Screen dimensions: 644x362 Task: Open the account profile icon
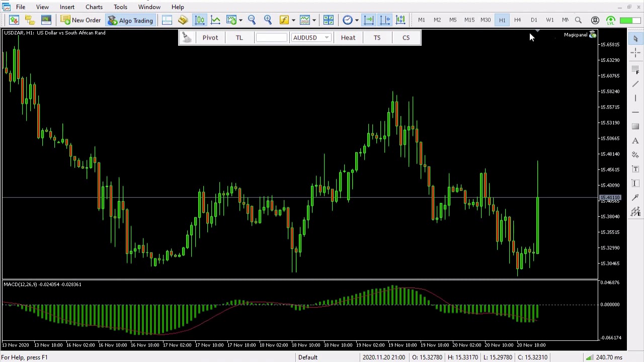(595, 20)
